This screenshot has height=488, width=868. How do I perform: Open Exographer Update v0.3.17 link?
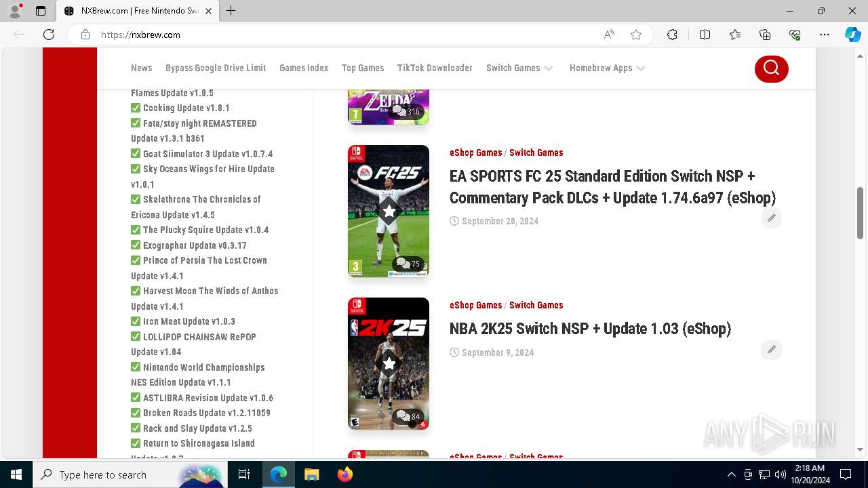coord(195,245)
